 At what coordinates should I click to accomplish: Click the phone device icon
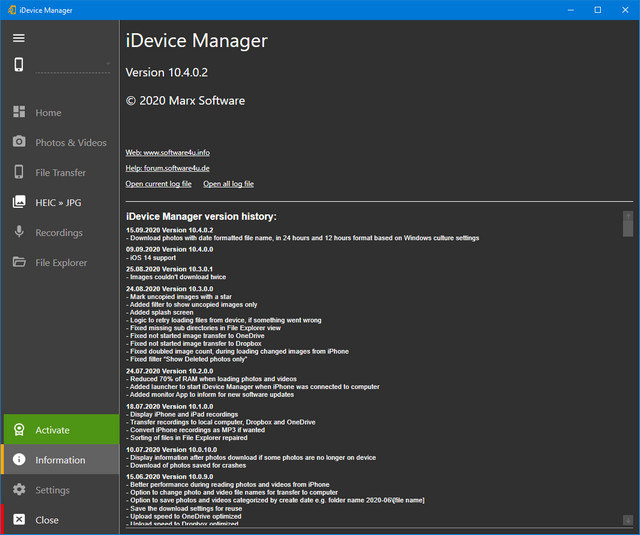pos(19,65)
